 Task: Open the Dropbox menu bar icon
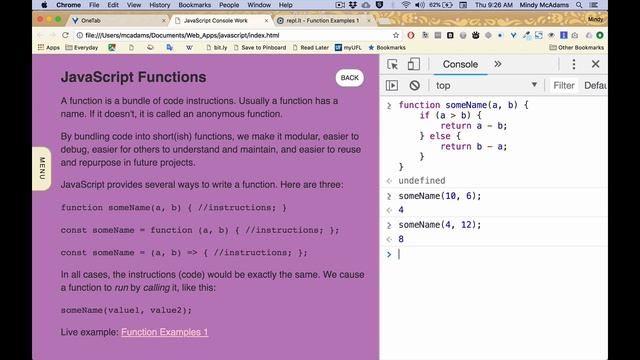353,5
